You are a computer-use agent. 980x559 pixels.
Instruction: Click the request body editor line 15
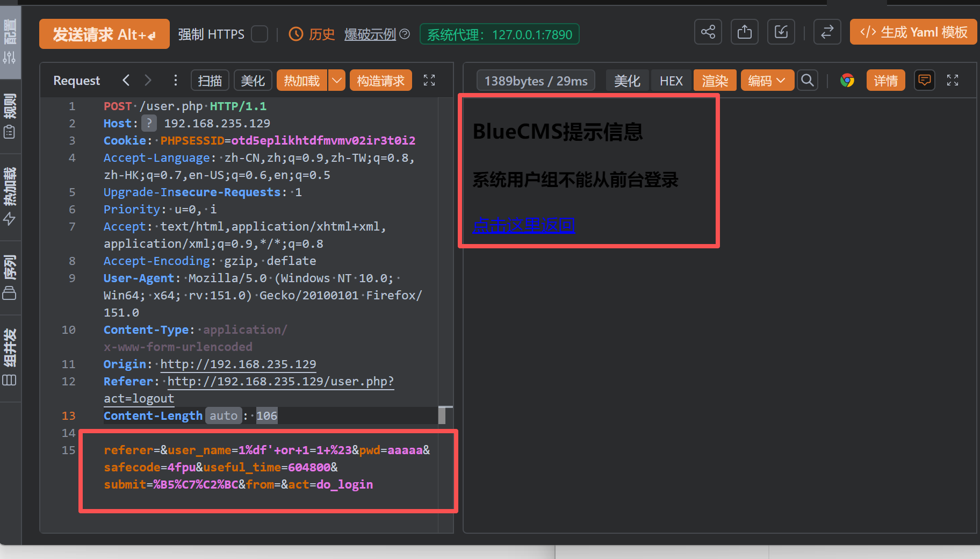(x=268, y=467)
